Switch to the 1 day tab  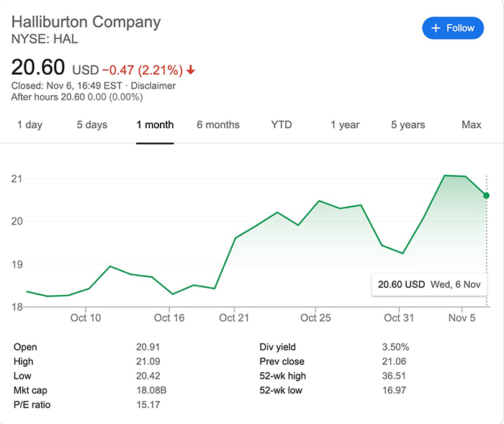(30, 125)
